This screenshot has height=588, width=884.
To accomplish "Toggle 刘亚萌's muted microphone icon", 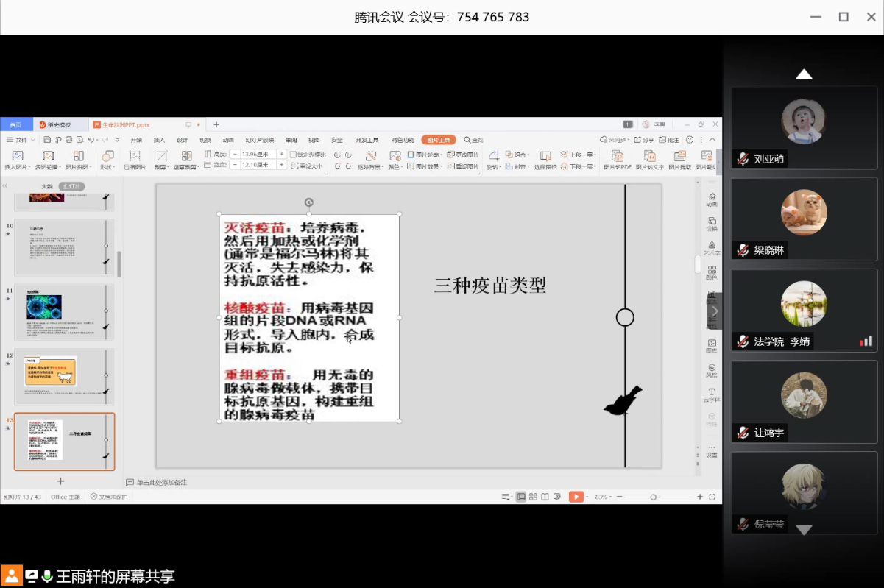I will pyautogui.click(x=743, y=158).
